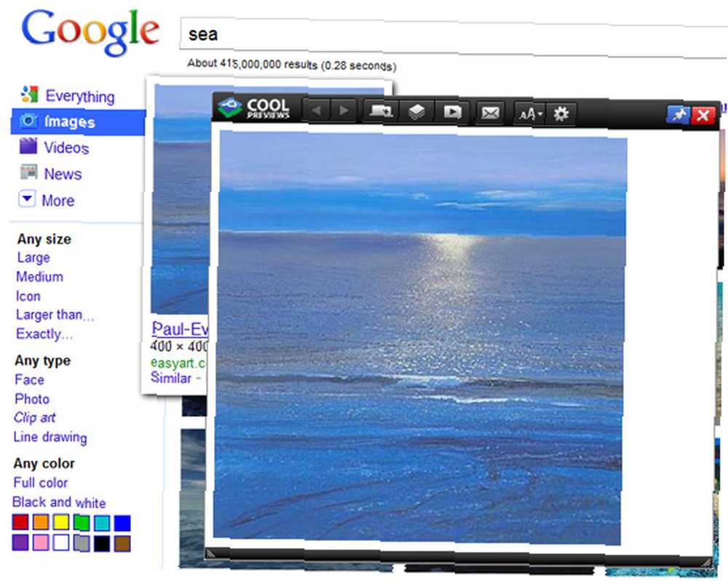Select Full color filter
This screenshot has width=728, height=581.
coord(40,483)
